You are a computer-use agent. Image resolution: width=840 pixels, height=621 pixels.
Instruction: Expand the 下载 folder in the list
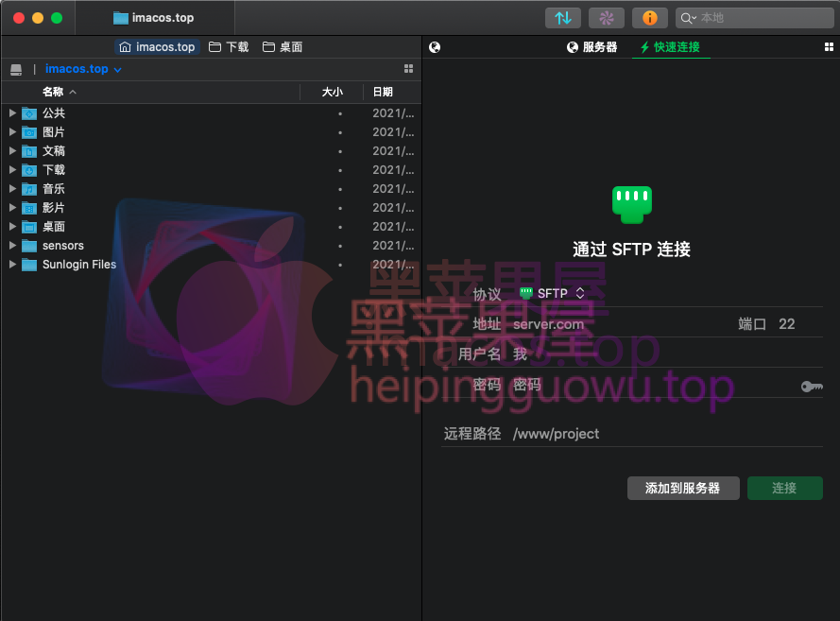click(x=11, y=169)
